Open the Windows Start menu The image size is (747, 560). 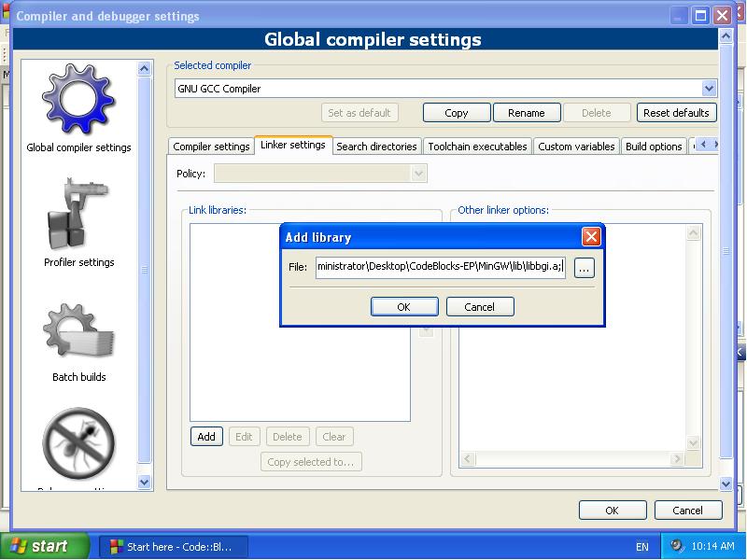45,546
